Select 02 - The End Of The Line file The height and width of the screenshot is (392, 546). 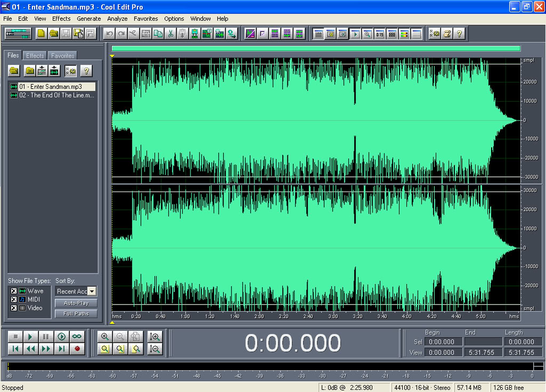pos(53,95)
